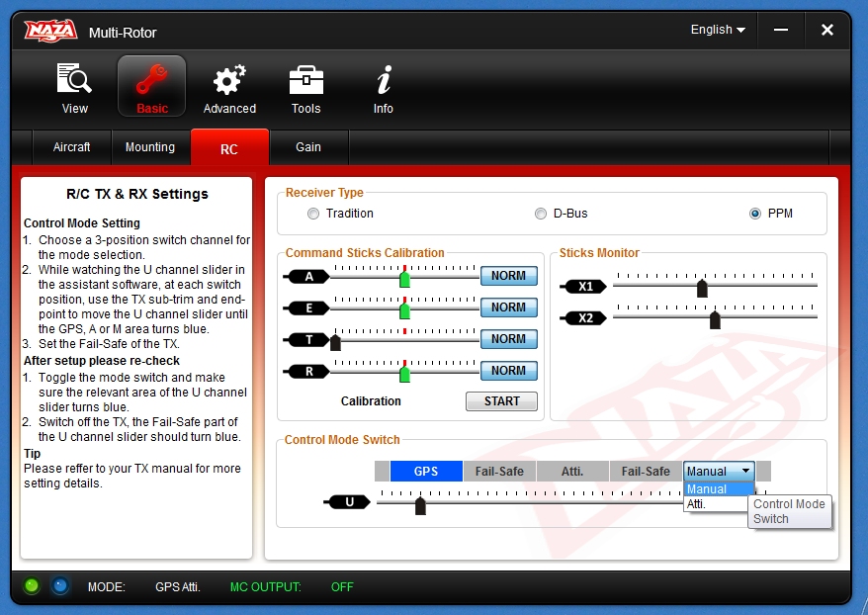This screenshot has width=868, height=615.
Task: Click the R/C TX & RX Settings heading
Action: coord(137,194)
